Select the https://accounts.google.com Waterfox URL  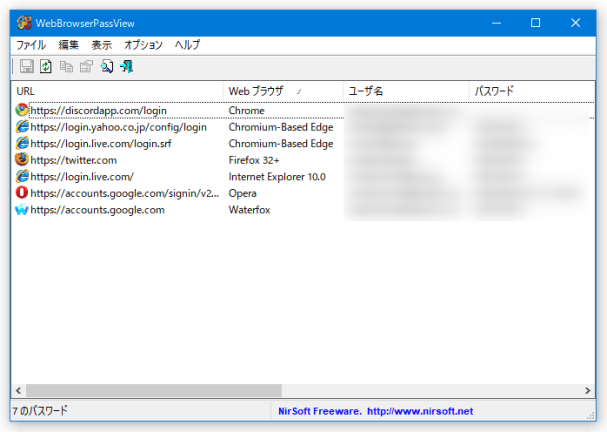98,210
